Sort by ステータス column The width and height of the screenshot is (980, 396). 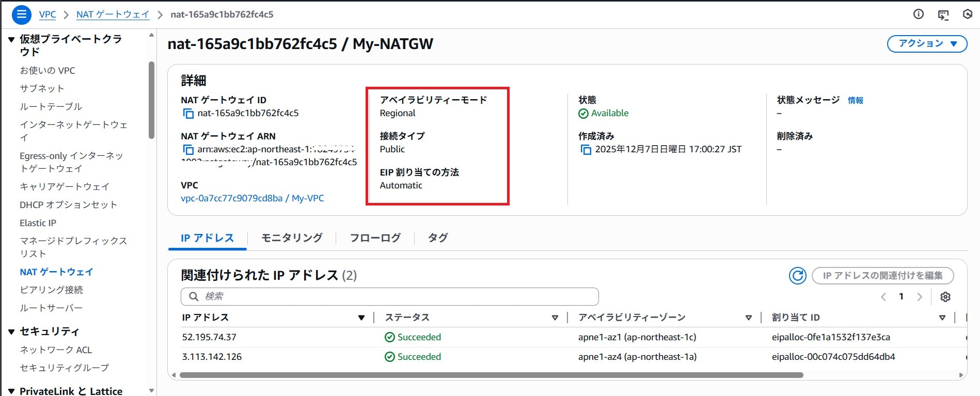pos(555,318)
